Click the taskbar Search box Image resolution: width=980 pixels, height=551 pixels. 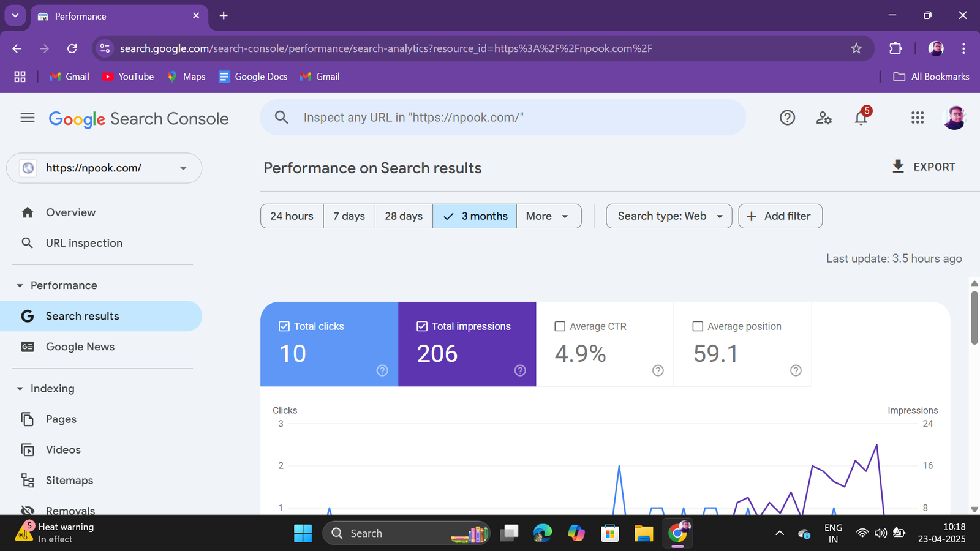click(407, 533)
